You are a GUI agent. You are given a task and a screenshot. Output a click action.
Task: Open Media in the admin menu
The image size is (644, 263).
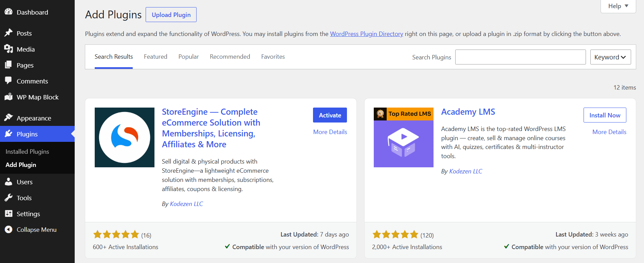coord(37,49)
